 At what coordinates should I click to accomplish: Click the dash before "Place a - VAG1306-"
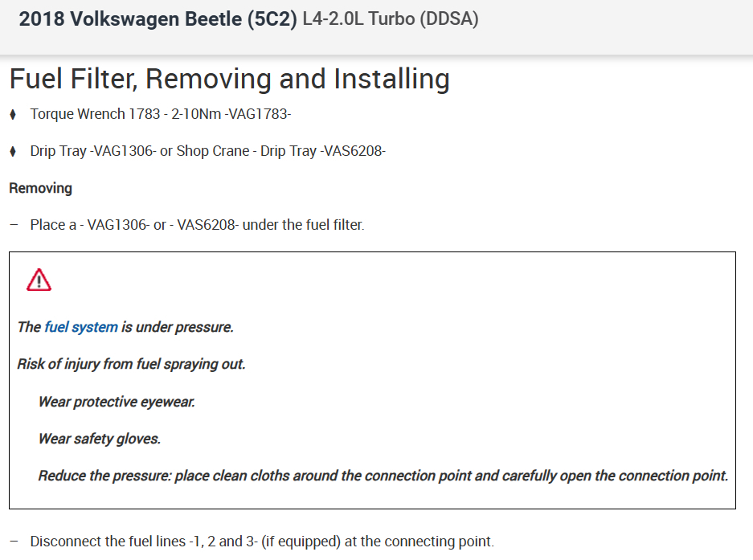pyautogui.click(x=14, y=225)
